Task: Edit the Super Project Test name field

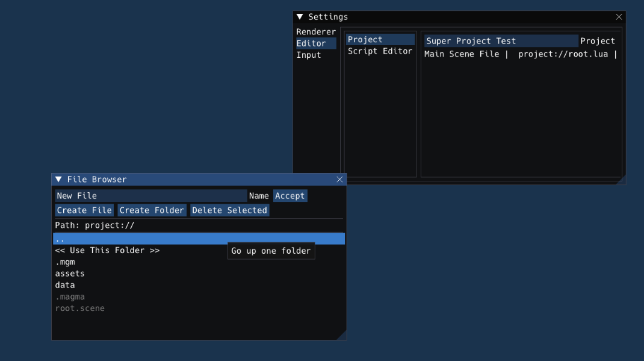Action: pos(501,41)
